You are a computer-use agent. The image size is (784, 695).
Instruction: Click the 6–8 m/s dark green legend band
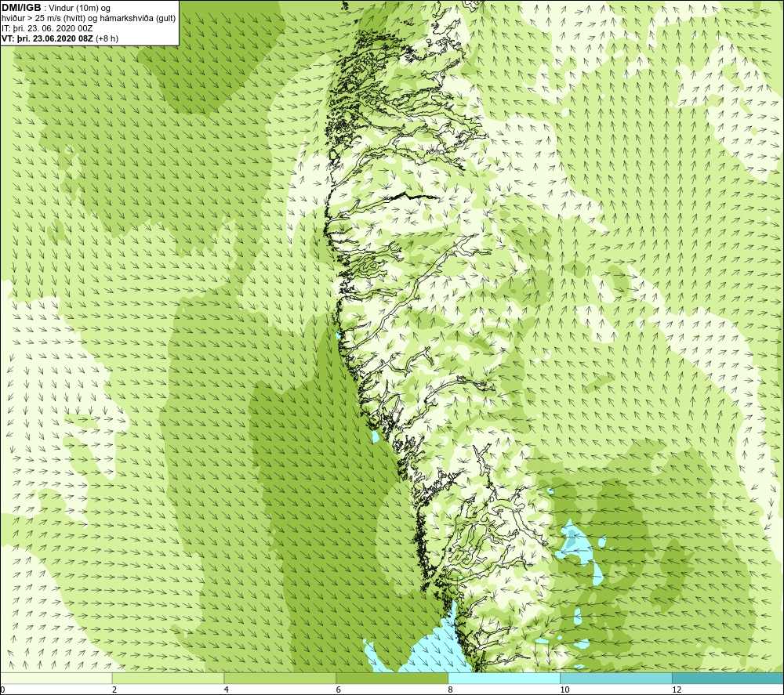(x=392, y=679)
